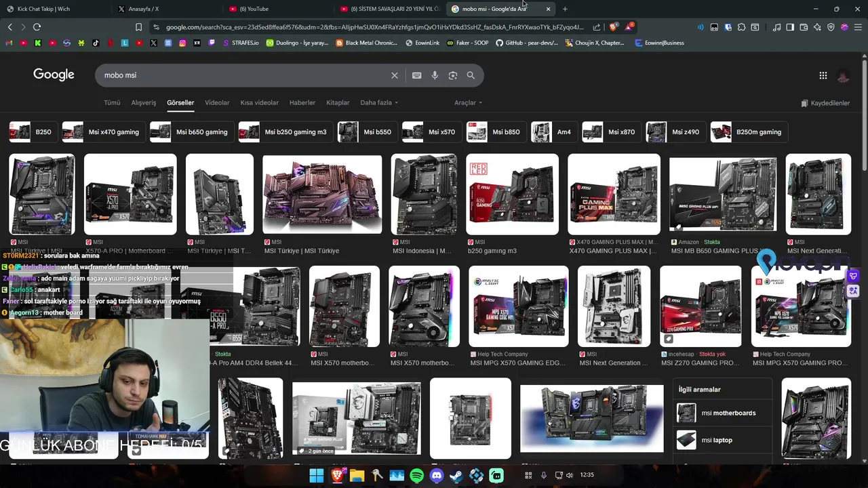
Task: Open Streamlabs from the taskbar
Action: click(x=496, y=476)
